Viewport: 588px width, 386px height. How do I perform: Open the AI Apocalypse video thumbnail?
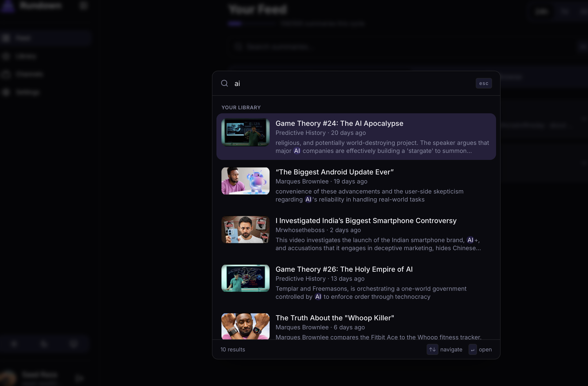coord(245,132)
